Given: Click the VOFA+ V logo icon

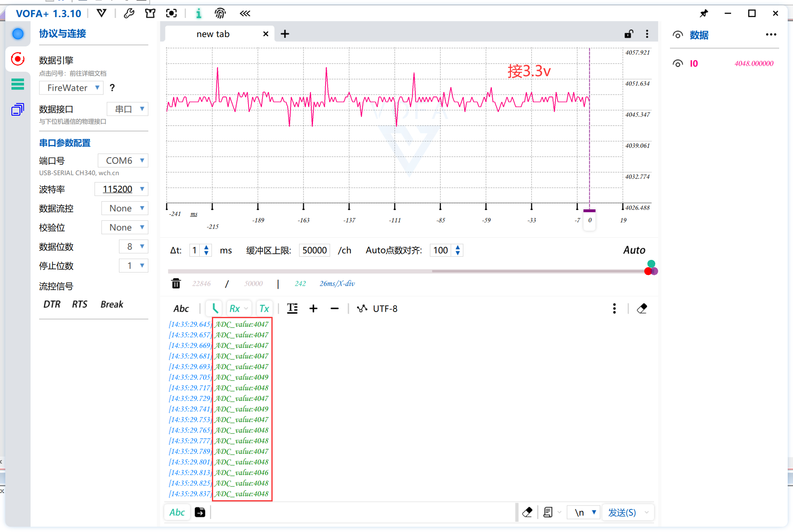Looking at the screenshot, I should 101,13.
